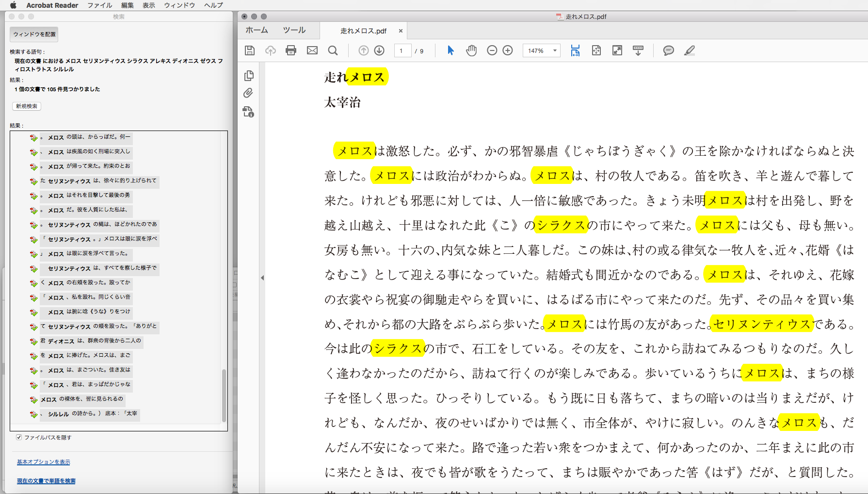This screenshot has width=868, height=494.
Task: Open the 表示 menu
Action: click(149, 5)
